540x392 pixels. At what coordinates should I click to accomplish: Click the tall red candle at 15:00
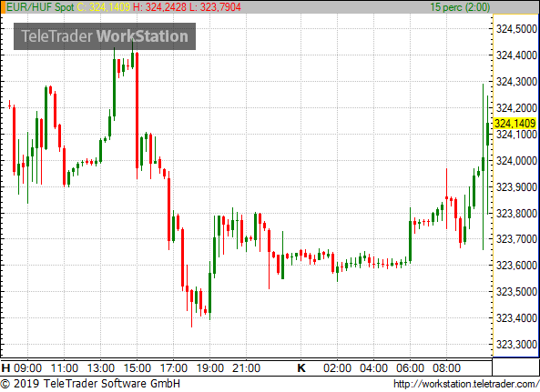tap(138, 110)
